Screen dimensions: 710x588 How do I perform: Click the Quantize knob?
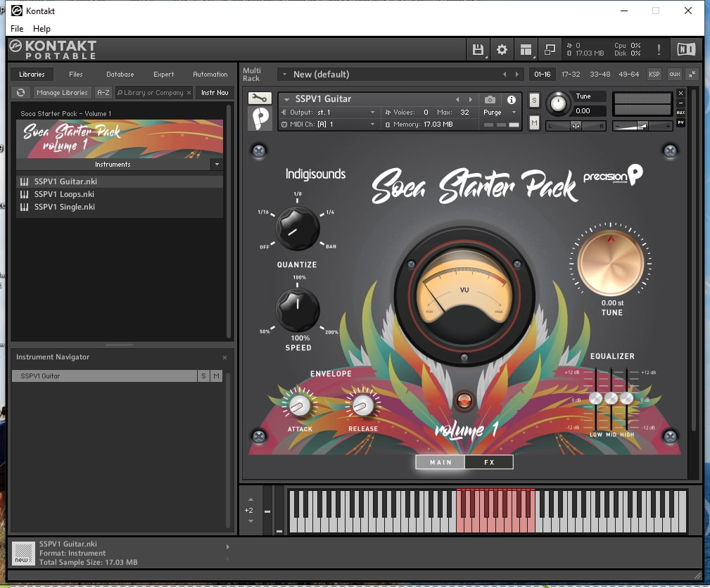tap(298, 229)
